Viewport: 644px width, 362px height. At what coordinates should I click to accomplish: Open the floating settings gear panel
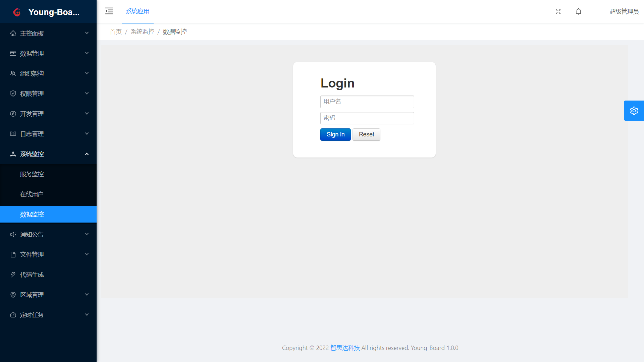pos(634,111)
